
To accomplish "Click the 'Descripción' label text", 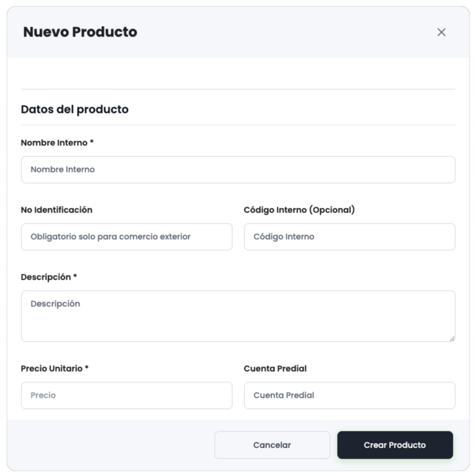I will point(46,277).
